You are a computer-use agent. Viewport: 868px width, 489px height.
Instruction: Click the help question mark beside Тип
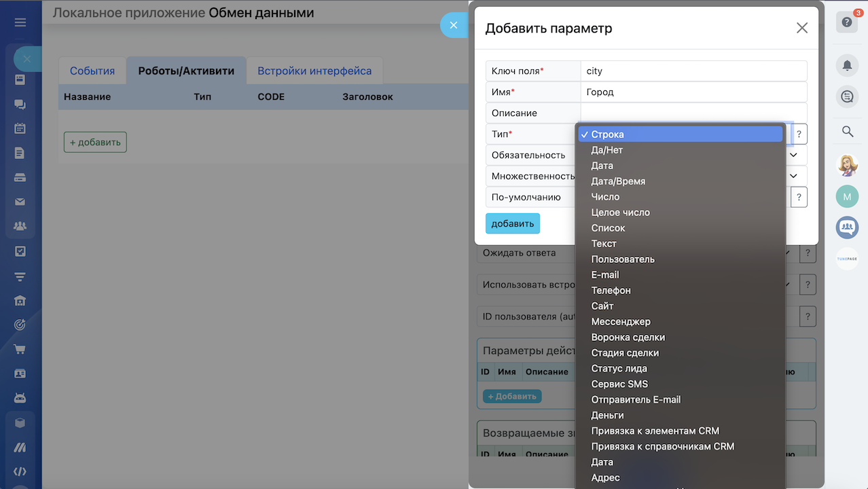(799, 134)
